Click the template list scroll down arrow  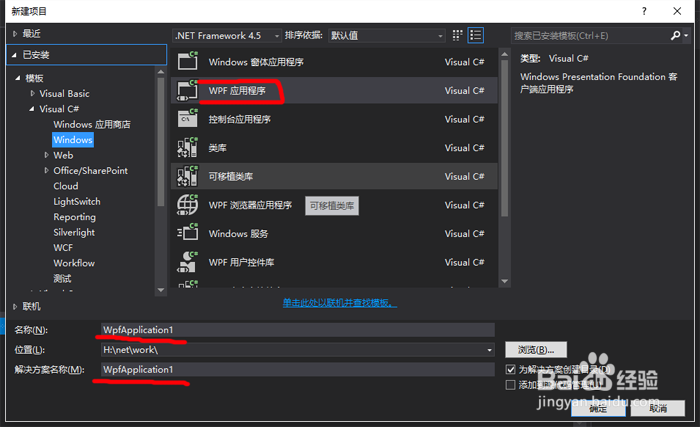(x=504, y=281)
